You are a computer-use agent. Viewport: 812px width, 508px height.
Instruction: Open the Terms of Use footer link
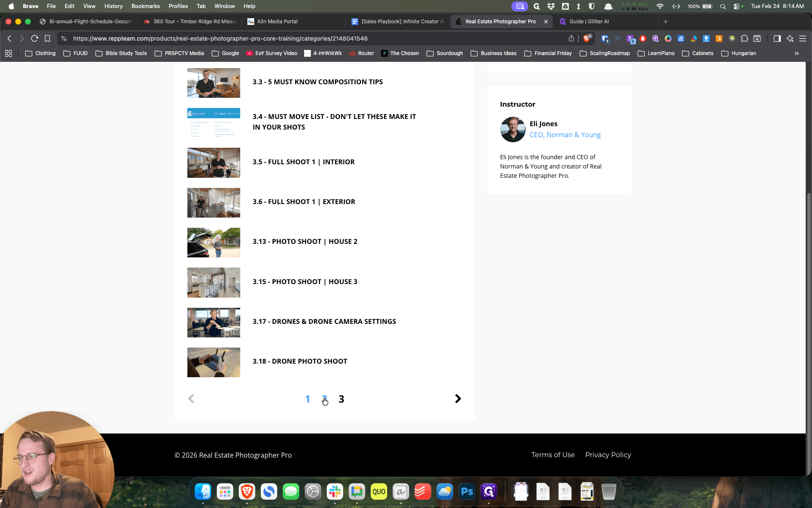(553, 455)
